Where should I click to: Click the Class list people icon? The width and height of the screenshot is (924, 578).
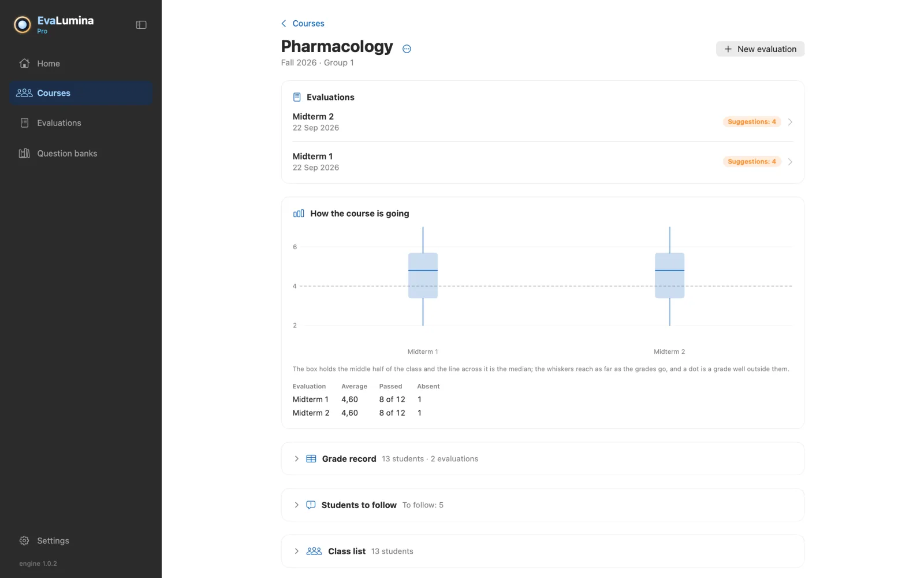pos(314,551)
